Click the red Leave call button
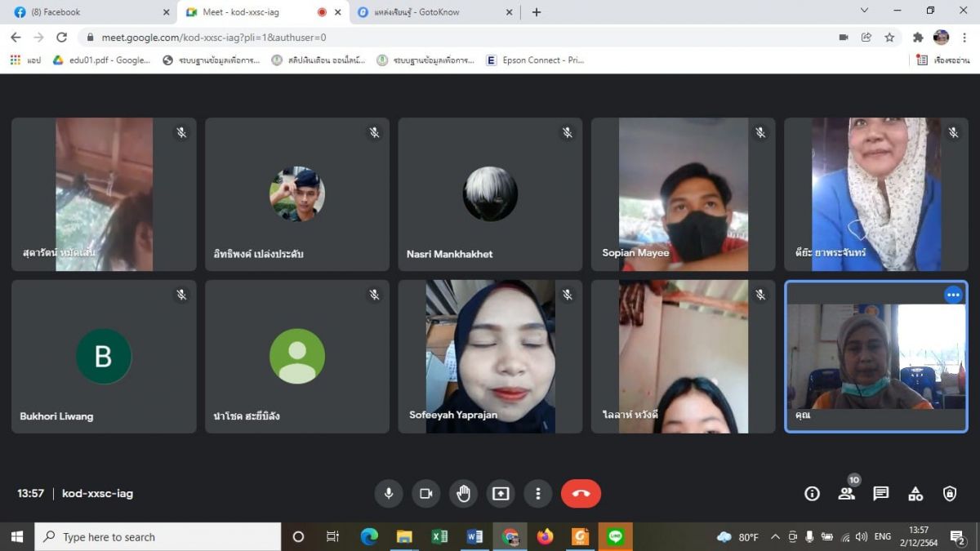The width and height of the screenshot is (980, 551). coord(581,493)
